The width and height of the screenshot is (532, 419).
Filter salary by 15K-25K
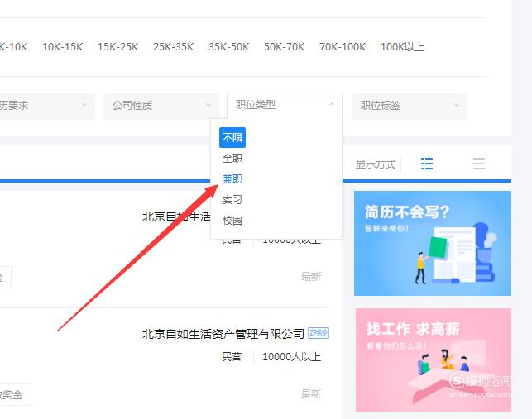click(118, 47)
